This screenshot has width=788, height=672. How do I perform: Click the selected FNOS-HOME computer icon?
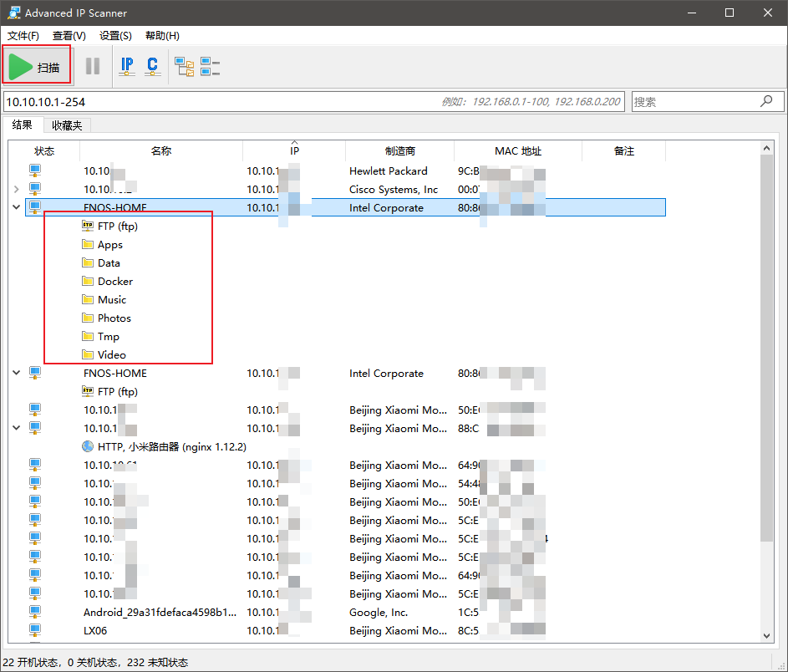pos(34,206)
